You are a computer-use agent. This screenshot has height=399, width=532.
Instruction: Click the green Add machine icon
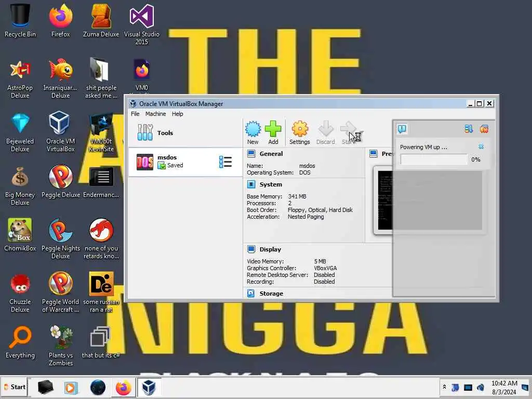(273, 132)
